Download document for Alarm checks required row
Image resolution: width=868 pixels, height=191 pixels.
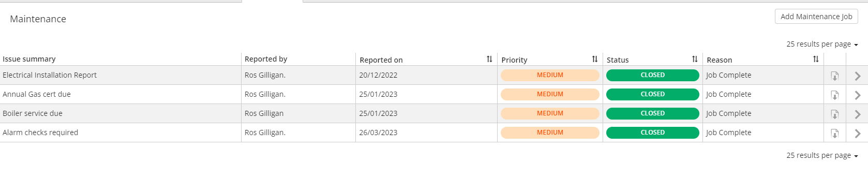pos(834,134)
